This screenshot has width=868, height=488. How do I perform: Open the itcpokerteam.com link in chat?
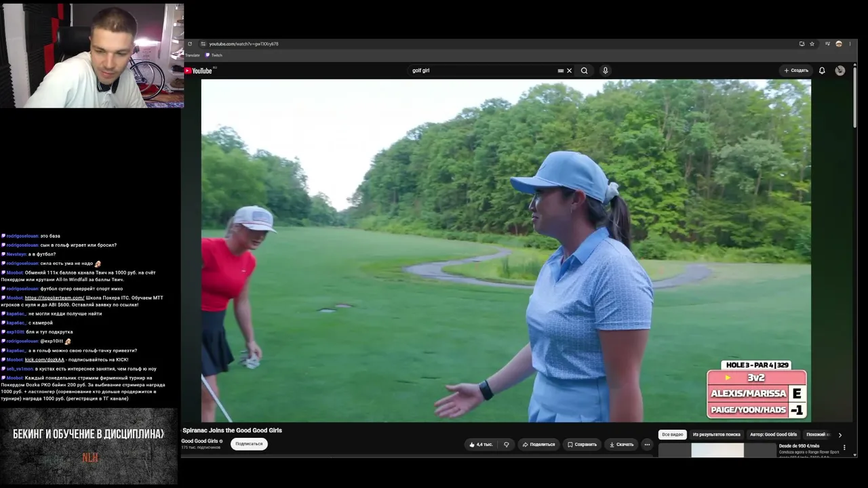(54, 298)
